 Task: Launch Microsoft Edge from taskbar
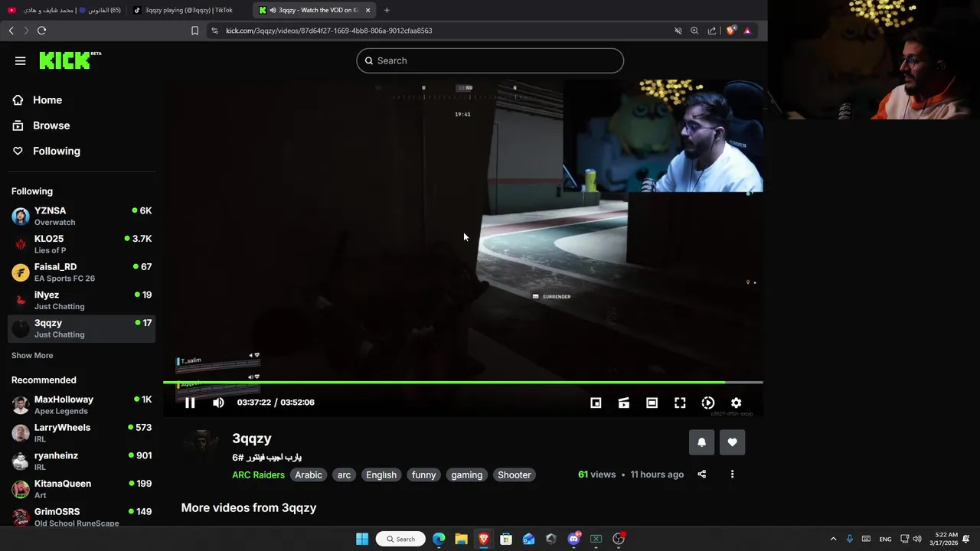[439, 539]
